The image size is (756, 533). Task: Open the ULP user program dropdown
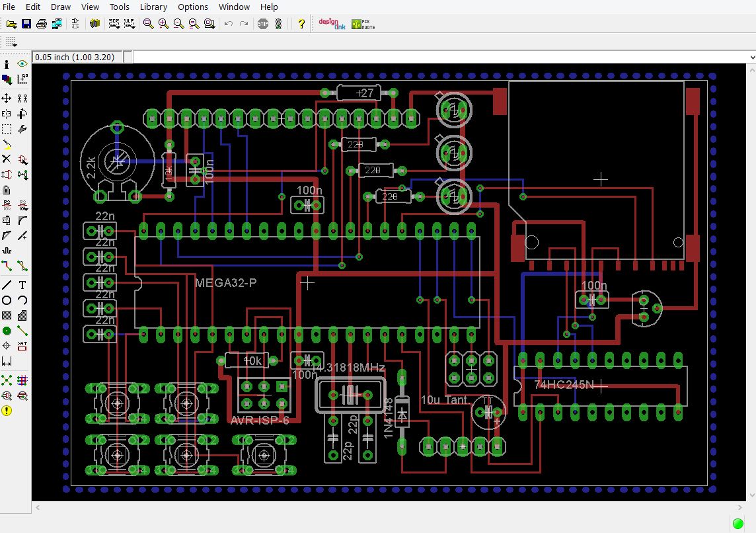(130, 24)
